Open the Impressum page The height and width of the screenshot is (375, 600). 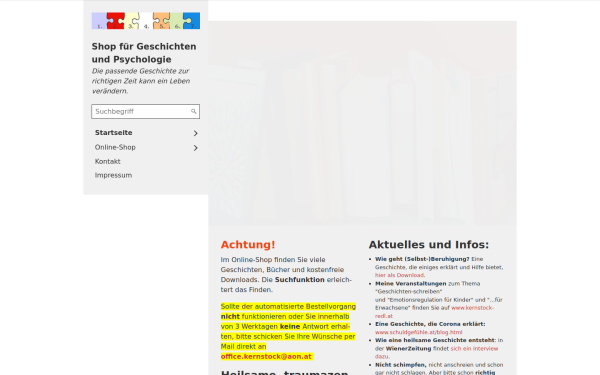[113, 175]
